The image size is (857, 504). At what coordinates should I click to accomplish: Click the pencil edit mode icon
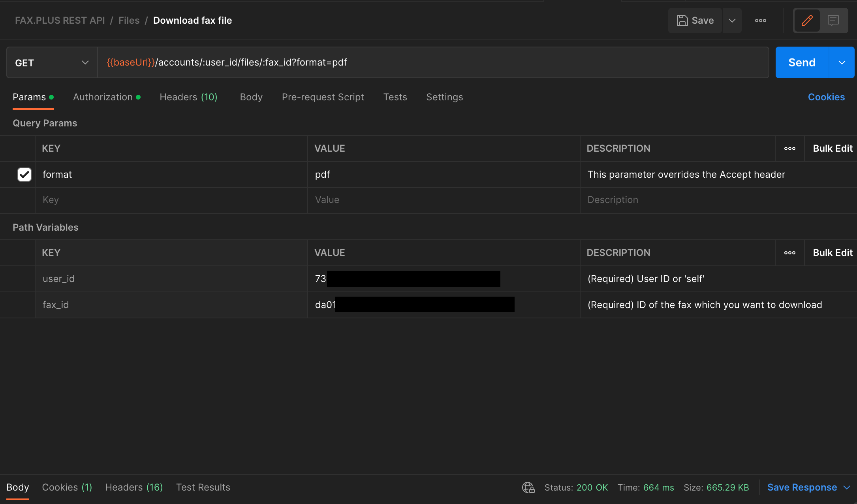807,21
